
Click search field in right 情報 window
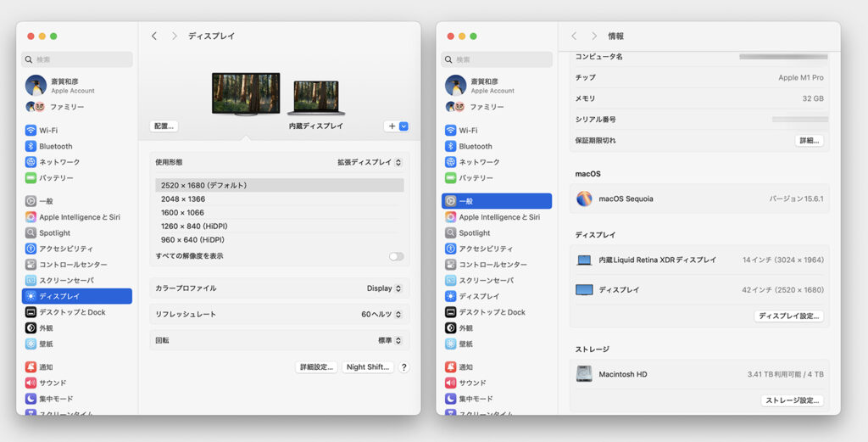pos(497,59)
